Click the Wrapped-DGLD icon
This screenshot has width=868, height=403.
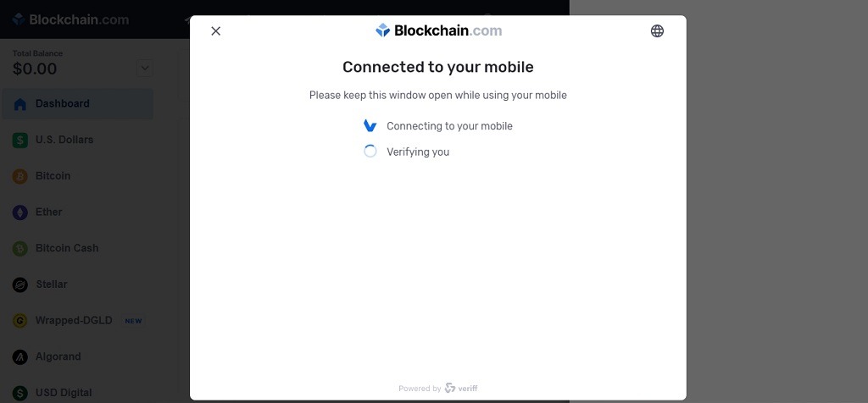20,321
